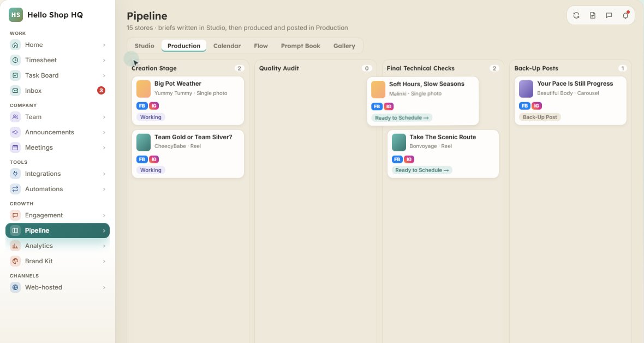Click the Meetings calendar icon

pyautogui.click(x=15, y=147)
